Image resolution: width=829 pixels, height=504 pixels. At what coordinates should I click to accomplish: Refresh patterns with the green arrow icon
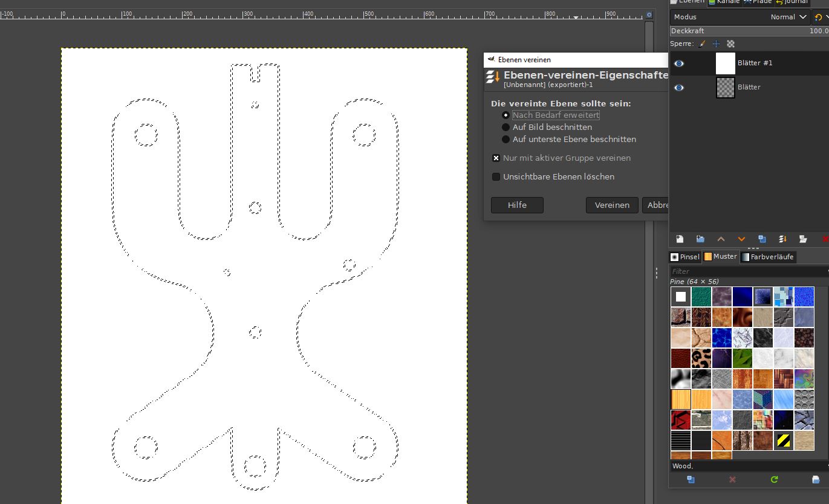point(774,480)
